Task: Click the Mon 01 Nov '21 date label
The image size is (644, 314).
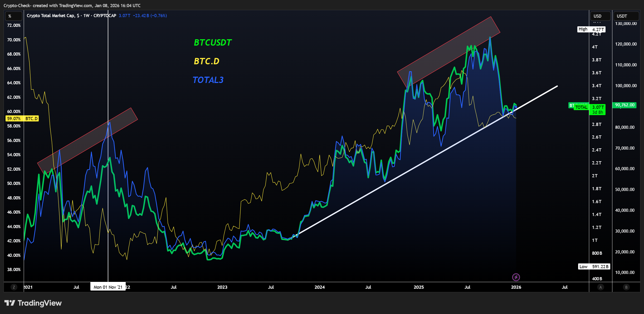Action: coord(108,287)
